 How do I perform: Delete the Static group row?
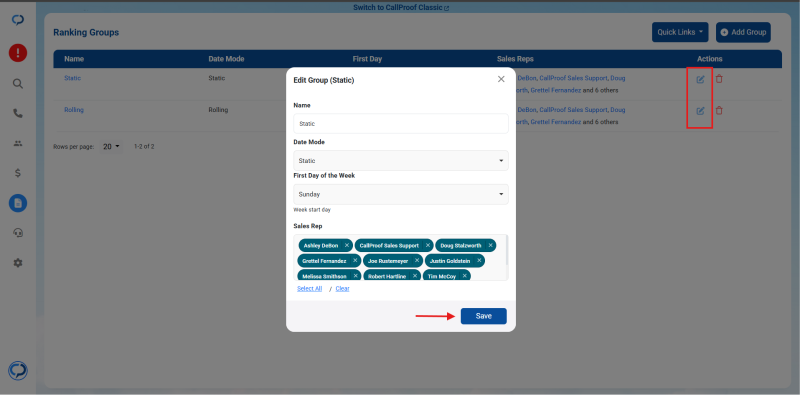coord(719,79)
